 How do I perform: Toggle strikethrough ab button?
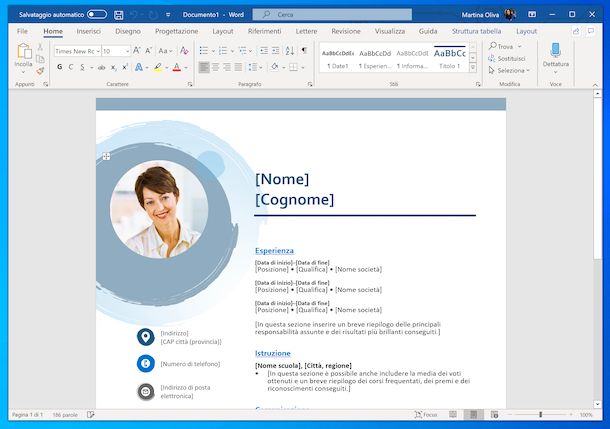click(102, 67)
